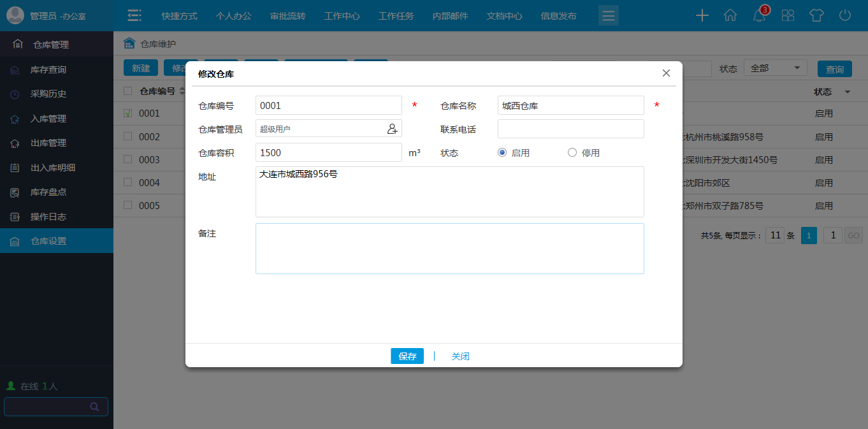Click the power logout icon
The height and width of the screenshot is (429, 868).
tap(845, 16)
